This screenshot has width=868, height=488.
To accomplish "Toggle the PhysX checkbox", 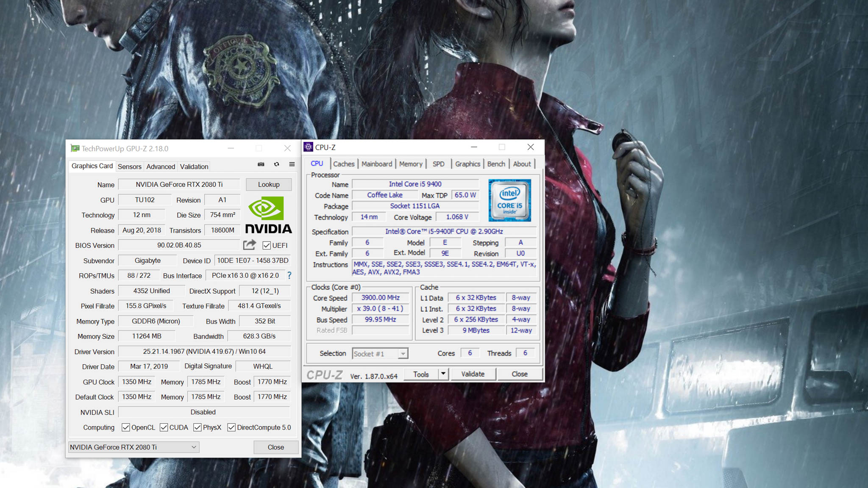I will pyautogui.click(x=197, y=427).
